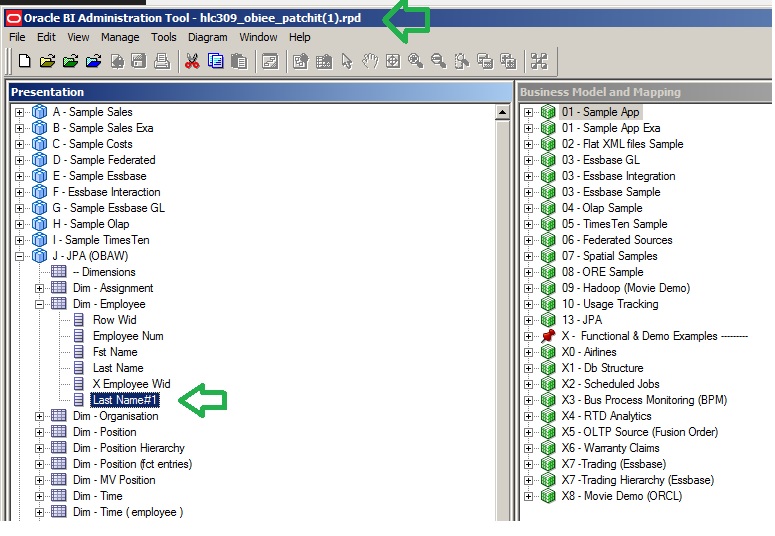775x536 pixels.
Task: Expand the Dim - Assignment table
Action: (x=39, y=288)
